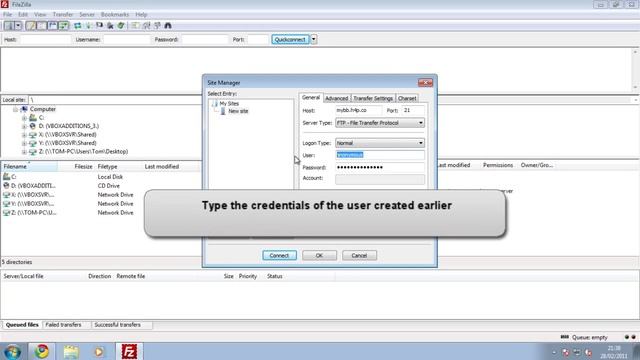
Task: Open the Logon Type dropdown
Action: point(380,143)
